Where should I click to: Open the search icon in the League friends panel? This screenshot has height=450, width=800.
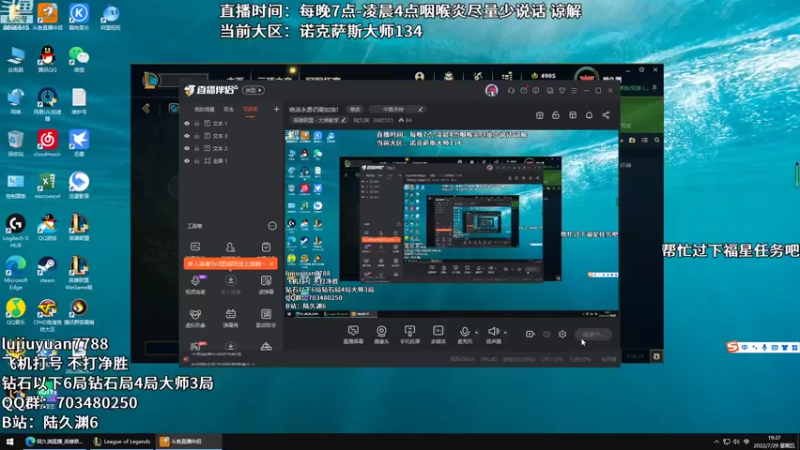point(657,140)
